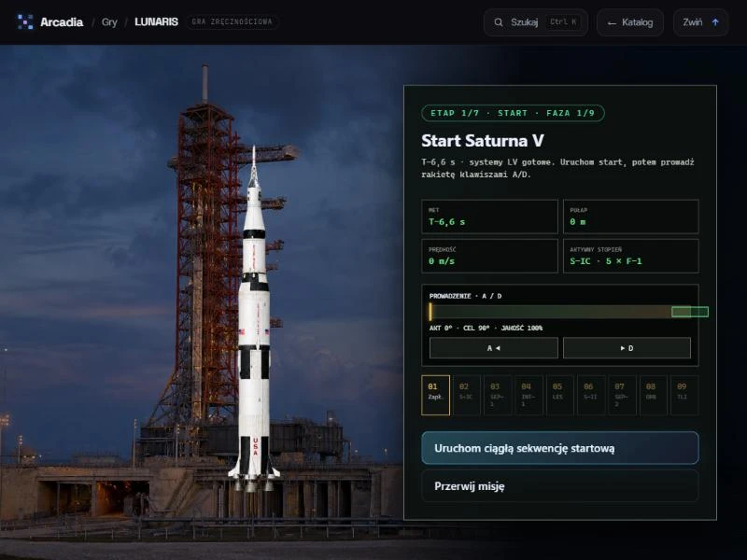The image size is (747, 560).
Task: Click the PRĘDKOŚĆ 0 m/s readout
Action: (489, 256)
